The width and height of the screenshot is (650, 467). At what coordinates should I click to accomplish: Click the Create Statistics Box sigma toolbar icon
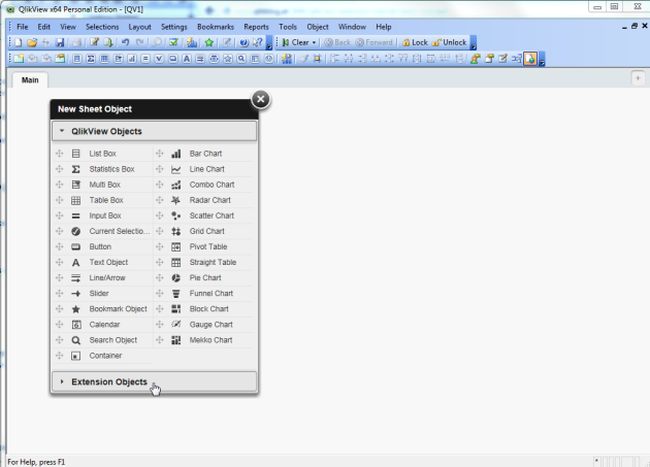pyautogui.click(x=91, y=59)
